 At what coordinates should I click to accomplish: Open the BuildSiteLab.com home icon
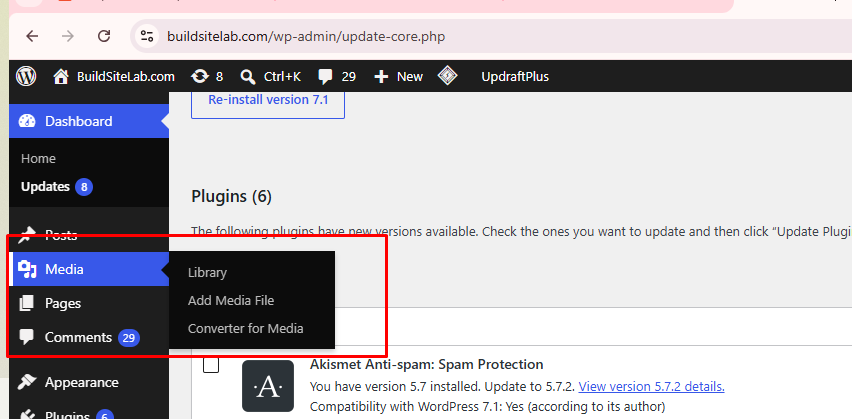coord(61,77)
